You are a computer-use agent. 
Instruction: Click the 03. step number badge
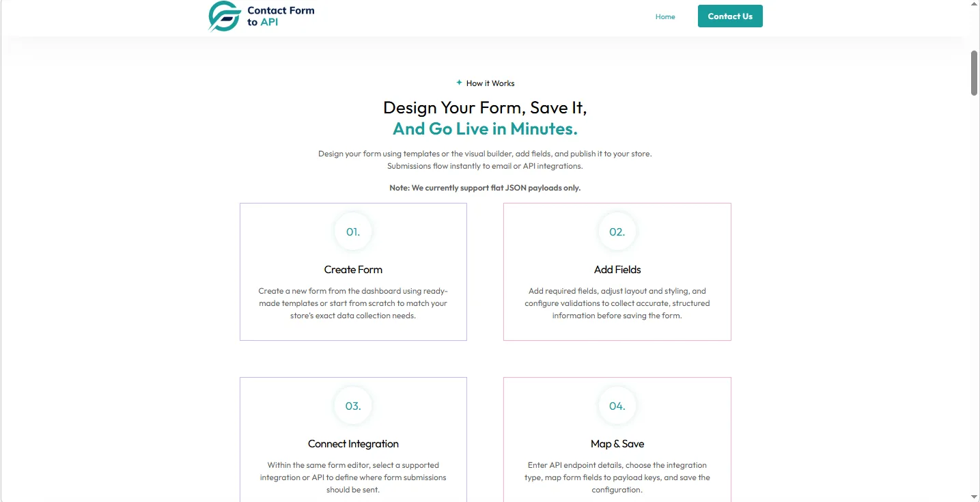[353, 406]
